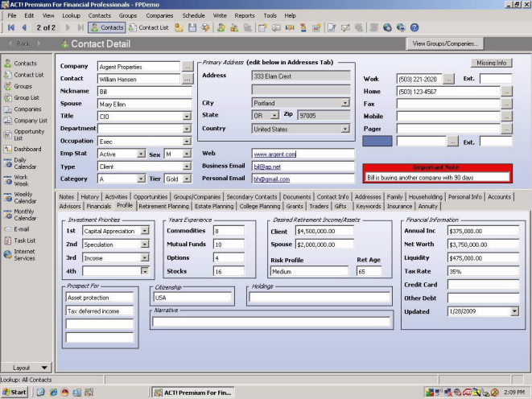This screenshot has width=532, height=399.
Task: Open Dashboard in the sidebar
Action: click(23, 149)
